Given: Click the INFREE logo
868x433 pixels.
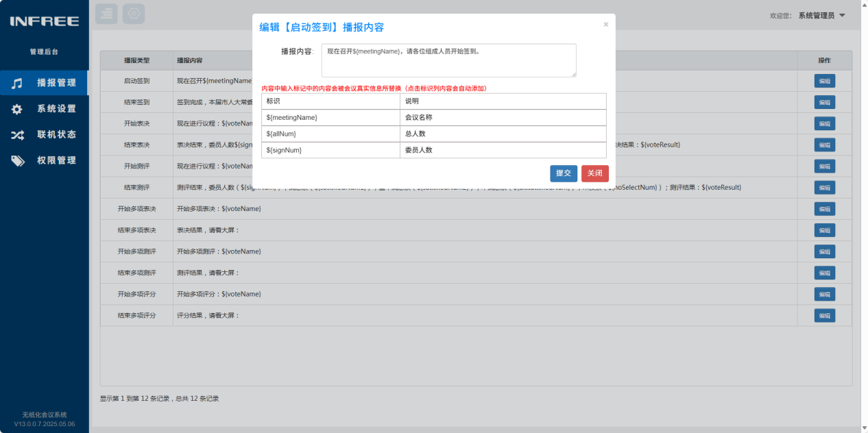Looking at the screenshot, I should tap(45, 21).
